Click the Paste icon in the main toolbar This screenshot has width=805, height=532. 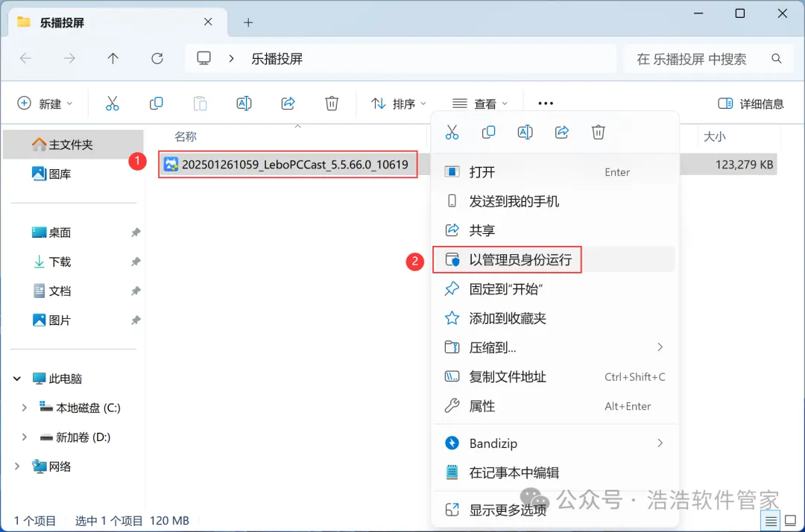pos(200,104)
